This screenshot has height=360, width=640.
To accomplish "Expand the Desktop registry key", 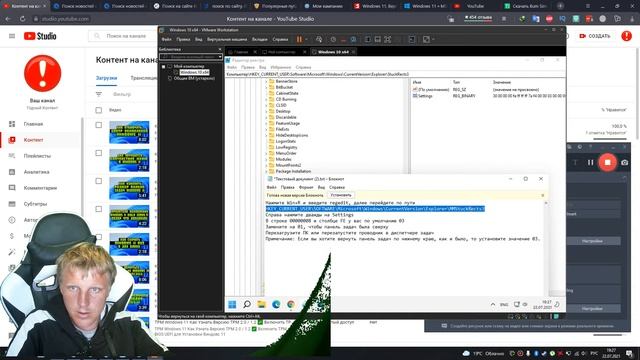I will [x=266, y=111].
